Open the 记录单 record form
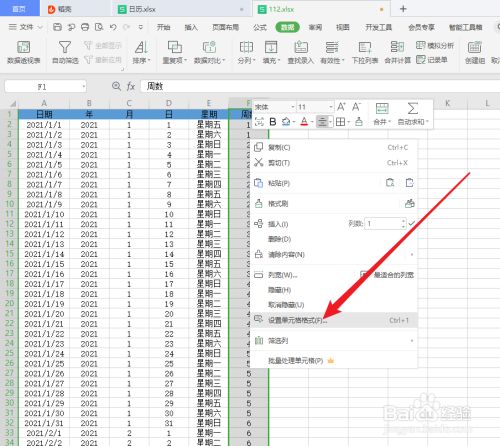This screenshot has height=446, width=500. point(432,60)
